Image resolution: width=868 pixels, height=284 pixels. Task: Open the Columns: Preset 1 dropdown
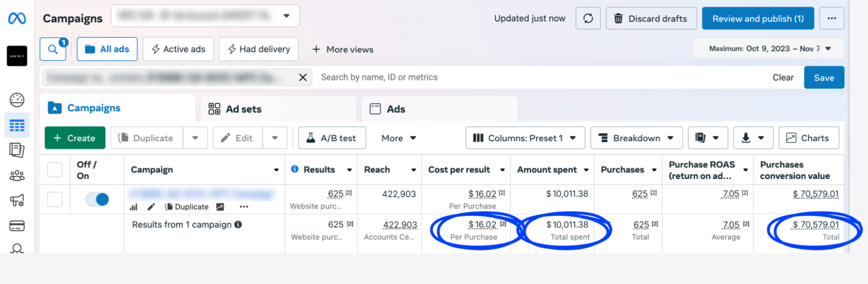pos(525,138)
